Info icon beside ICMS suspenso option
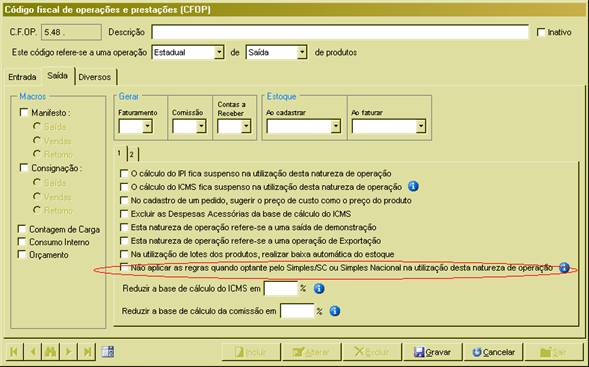Image resolution: width=589 pixels, height=367 pixels. tap(413, 186)
